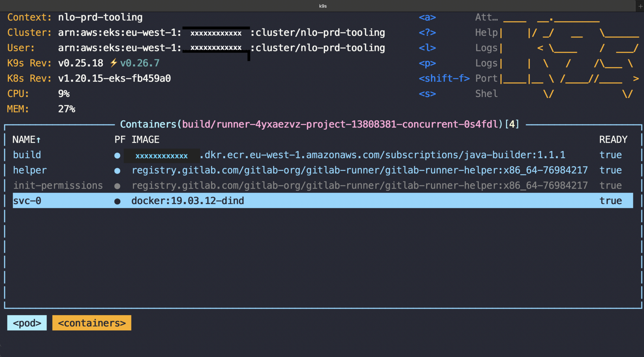
Task: Click the PF indicator circle for build container
Action: coord(117,155)
